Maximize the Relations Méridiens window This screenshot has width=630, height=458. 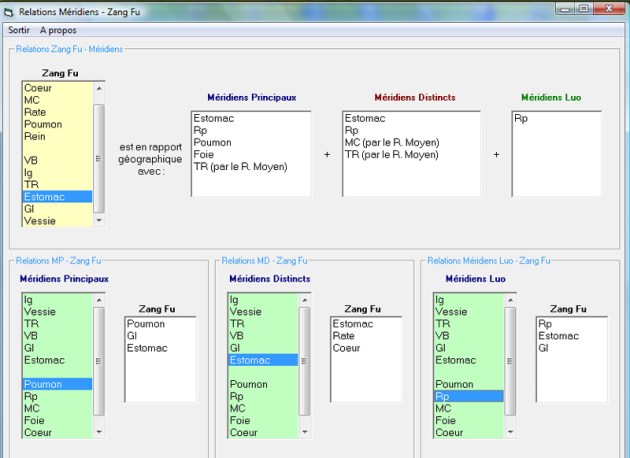[x=584, y=8]
